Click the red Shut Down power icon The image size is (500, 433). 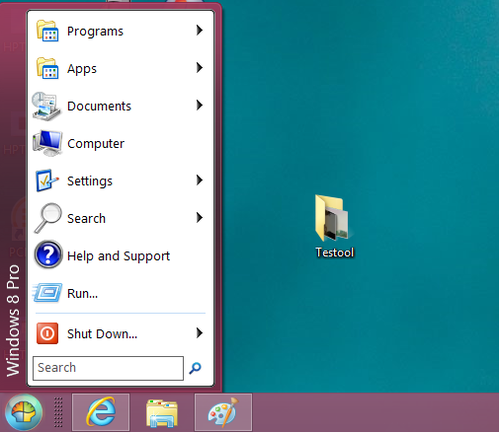point(47,333)
